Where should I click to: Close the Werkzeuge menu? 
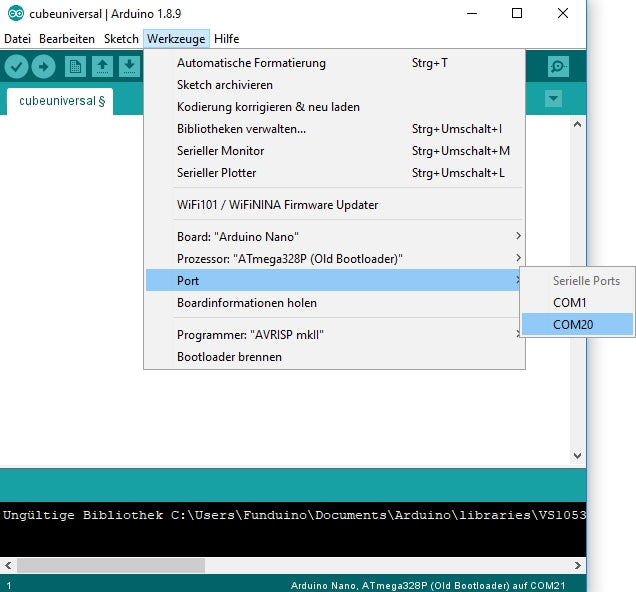click(x=176, y=39)
